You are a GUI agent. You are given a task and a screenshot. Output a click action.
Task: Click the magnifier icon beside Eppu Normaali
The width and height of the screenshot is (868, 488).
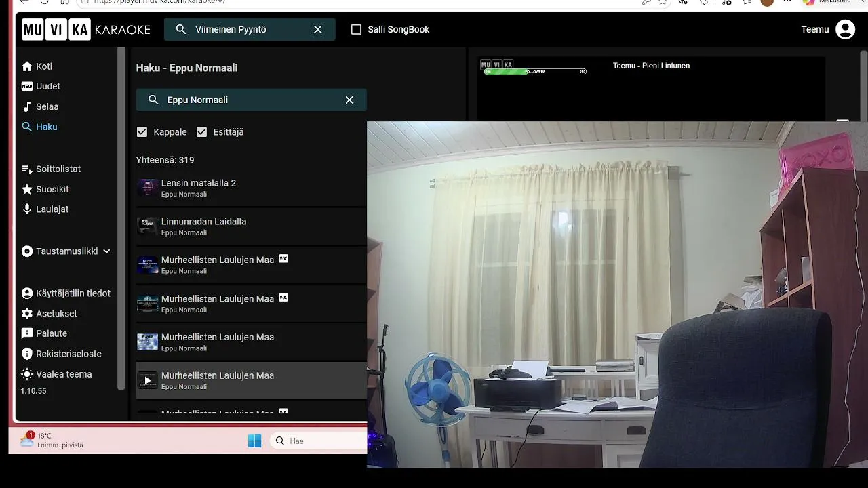point(153,100)
